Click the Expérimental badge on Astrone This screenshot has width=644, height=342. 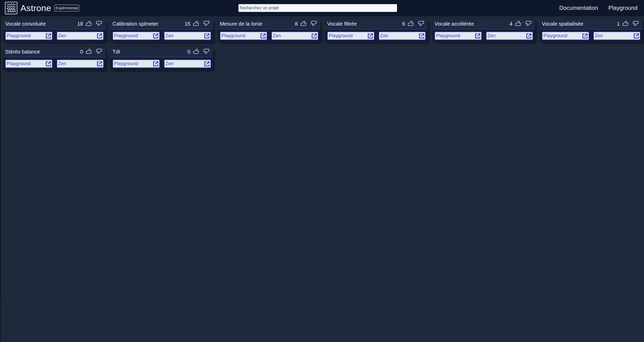(66, 8)
